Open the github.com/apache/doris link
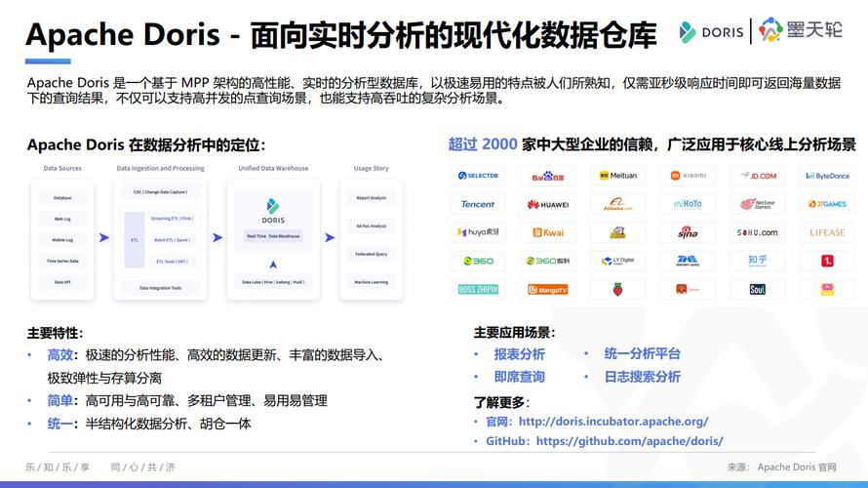Viewport: 868px width, 488px height. (629, 441)
